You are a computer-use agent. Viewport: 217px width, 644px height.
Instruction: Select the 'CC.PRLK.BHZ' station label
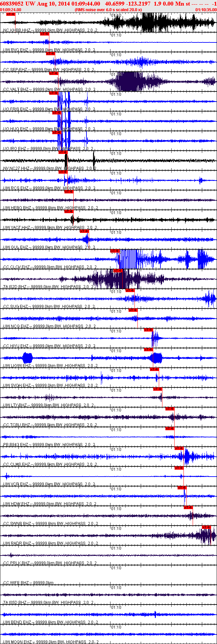pyautogui.click(x=16, y=563)
